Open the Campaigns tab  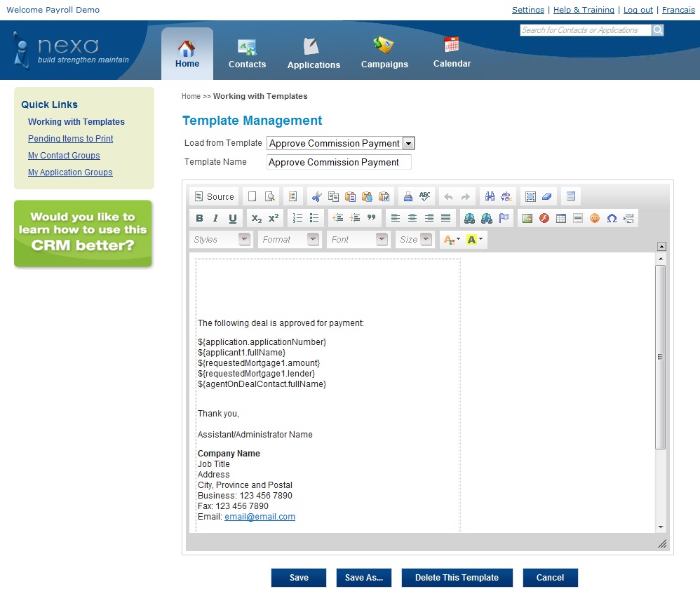click(x=384, y=54)
